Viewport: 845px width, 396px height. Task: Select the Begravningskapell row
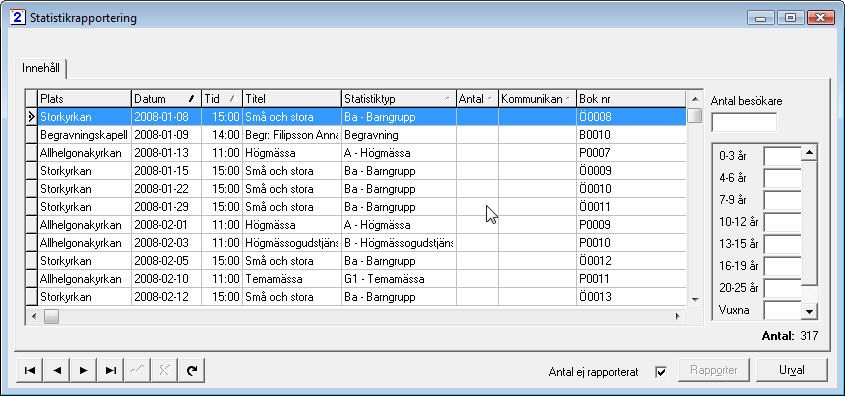click(x=356, y=135)
